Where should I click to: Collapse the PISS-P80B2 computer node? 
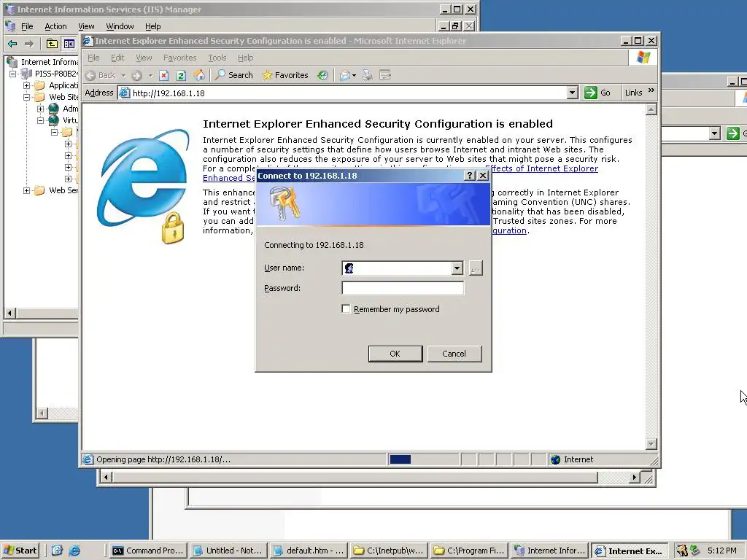point(13,74)
